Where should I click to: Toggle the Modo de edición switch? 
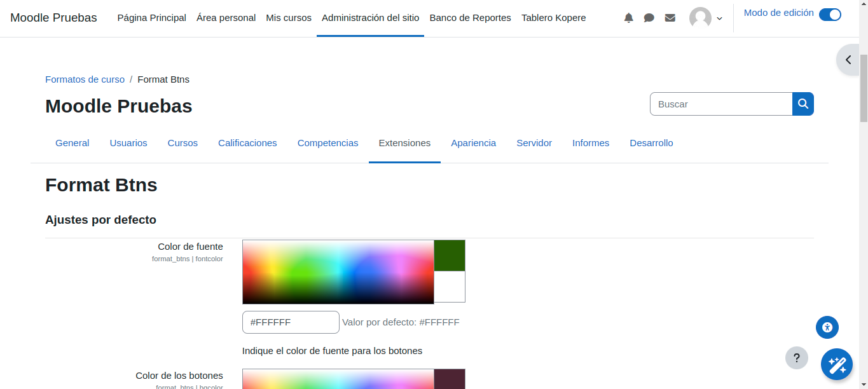pyautogui.click(x=830, y=14)
